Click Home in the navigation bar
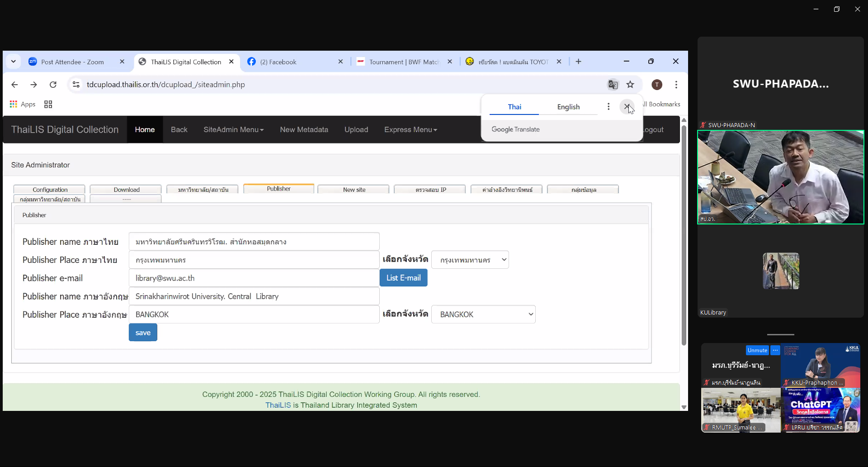This screenshot has width=868, height=467. (145, 130)
